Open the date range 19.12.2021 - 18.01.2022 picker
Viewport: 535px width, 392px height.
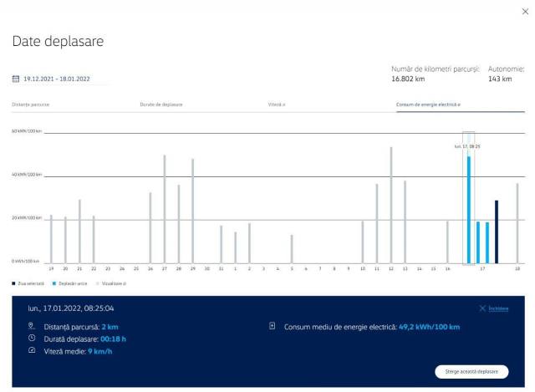coord(56,79)
